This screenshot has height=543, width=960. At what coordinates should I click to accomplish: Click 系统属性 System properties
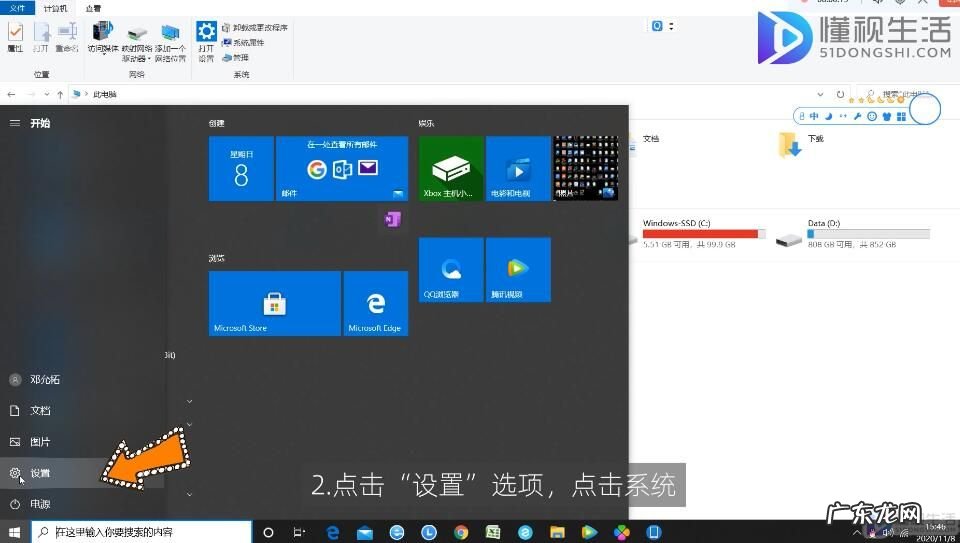(x=243, y=42)
